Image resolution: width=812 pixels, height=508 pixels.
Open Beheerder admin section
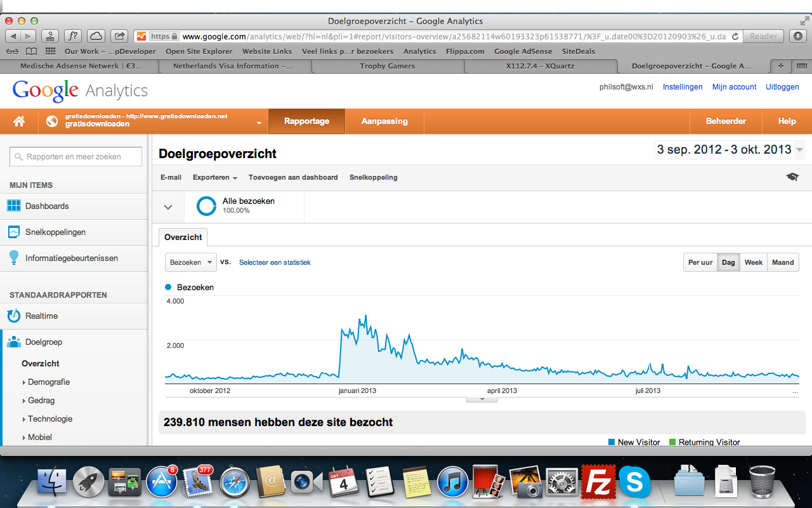coord(726,121)
